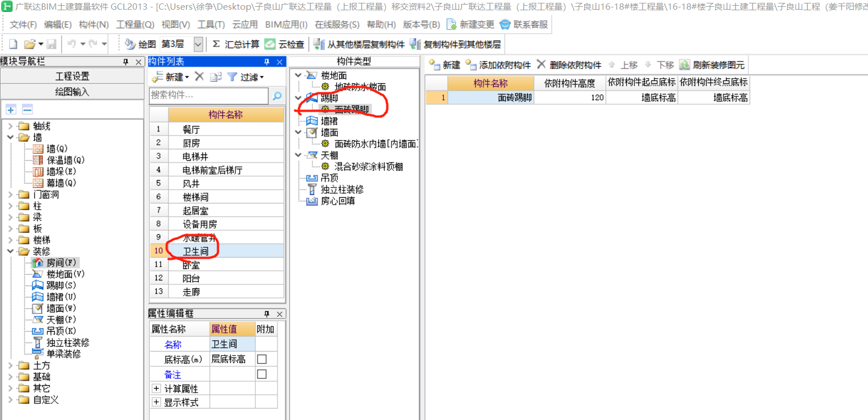The width and height of the screenshot is (868, 420).
Task: Select 吊顶(K) in navigation tree
Action: 54,331
